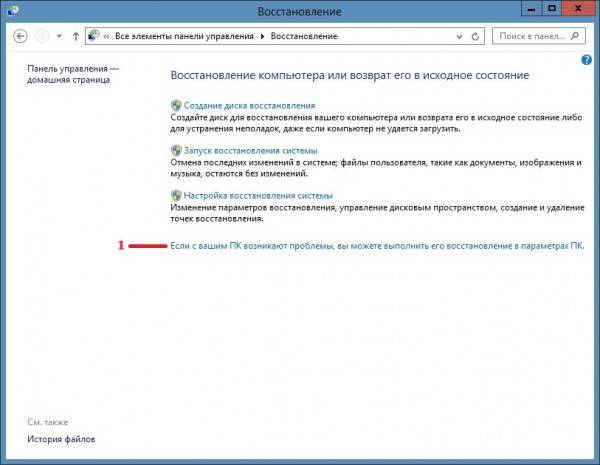Open 'Настройка восстановления системы' link
Image resolution: width=600 pixels, height=465 pixels.
[258, 195]
